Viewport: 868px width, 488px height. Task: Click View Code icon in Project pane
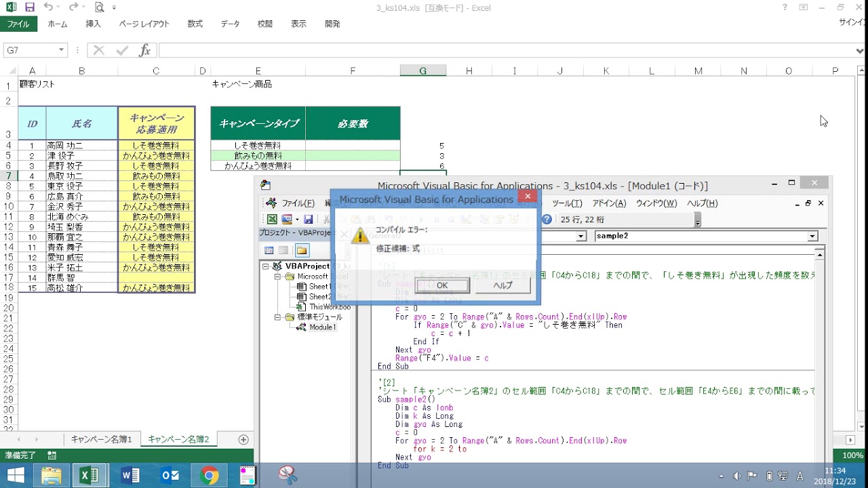tap(269, 250)
